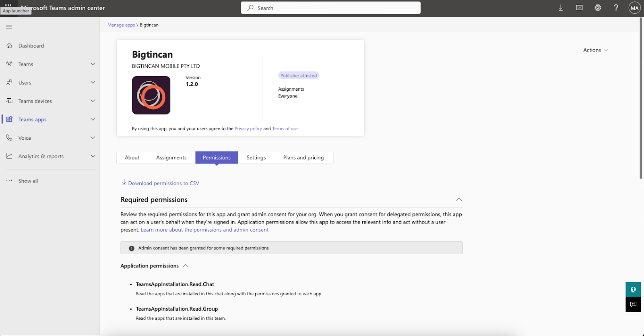Toggle the hamburger navigation menu
Image resolution: width=644 pixels, height=336 pixels.
pos(9,27)
